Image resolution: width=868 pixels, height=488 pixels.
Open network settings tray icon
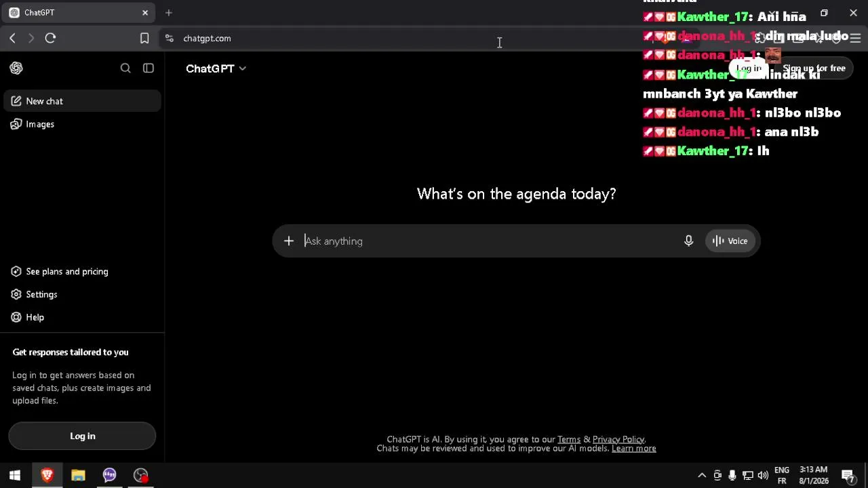[747, 475]
